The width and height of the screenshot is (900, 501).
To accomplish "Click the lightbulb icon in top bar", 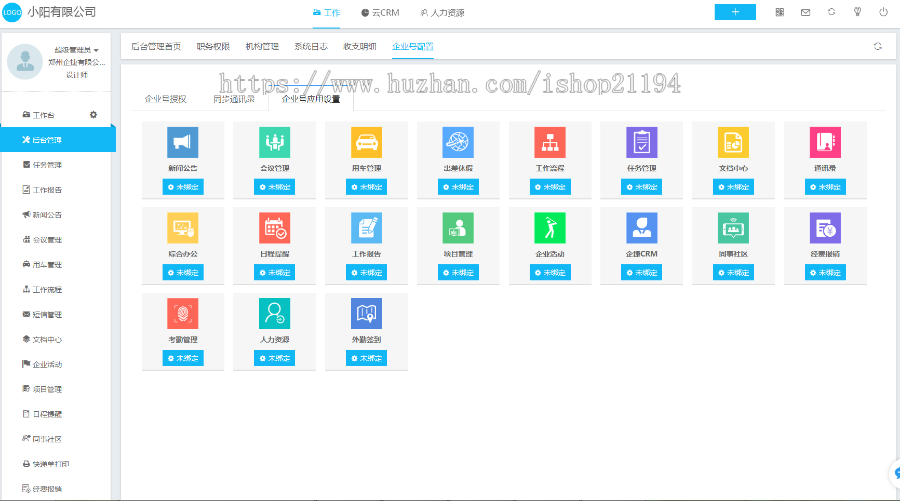I will (x=858, y=12).
